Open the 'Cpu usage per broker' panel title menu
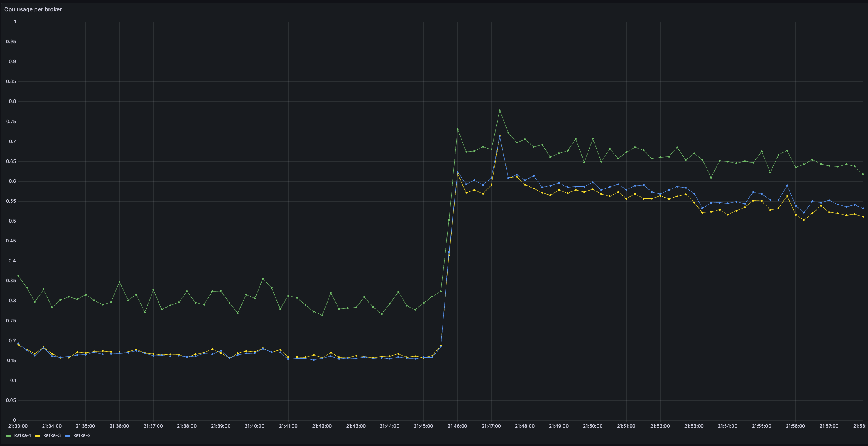Viewport: 868px width, 446px height. point(33,9)
